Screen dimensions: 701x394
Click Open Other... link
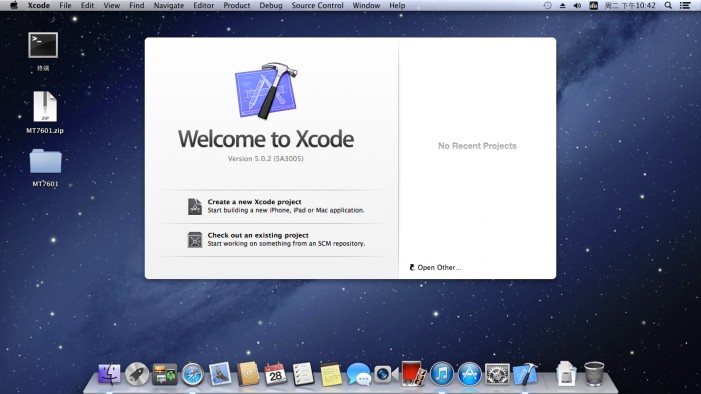point(435,267)
